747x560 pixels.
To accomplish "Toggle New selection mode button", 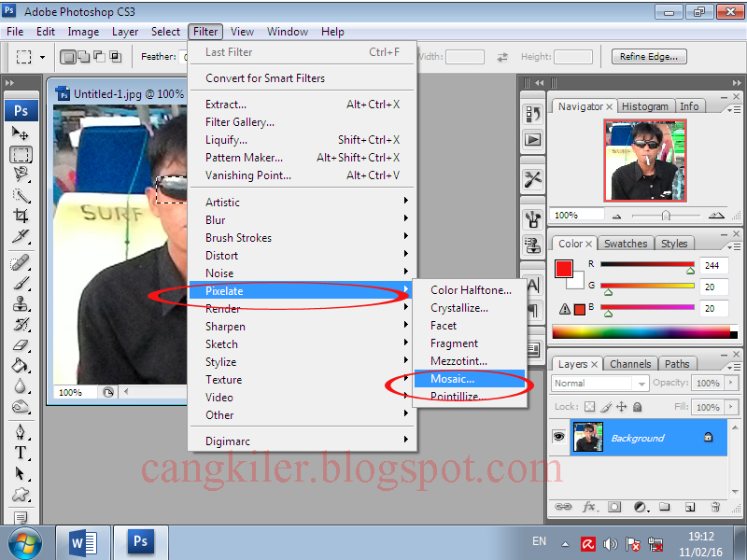I will tap(68, 57).
